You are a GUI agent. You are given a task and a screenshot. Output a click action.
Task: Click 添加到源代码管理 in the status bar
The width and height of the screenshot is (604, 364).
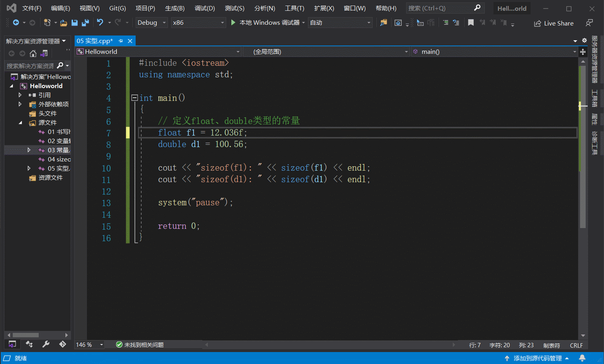coord(537,358)
